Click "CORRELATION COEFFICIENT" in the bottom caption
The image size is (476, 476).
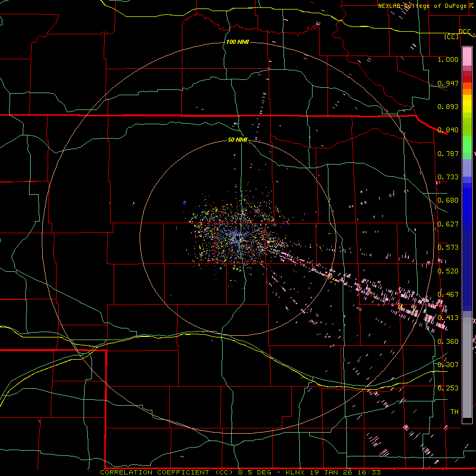pos(155,472)
